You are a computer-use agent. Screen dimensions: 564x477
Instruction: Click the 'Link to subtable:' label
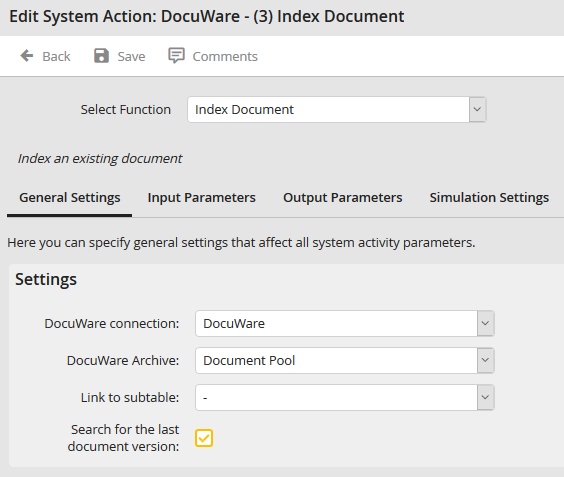[130, 398]
